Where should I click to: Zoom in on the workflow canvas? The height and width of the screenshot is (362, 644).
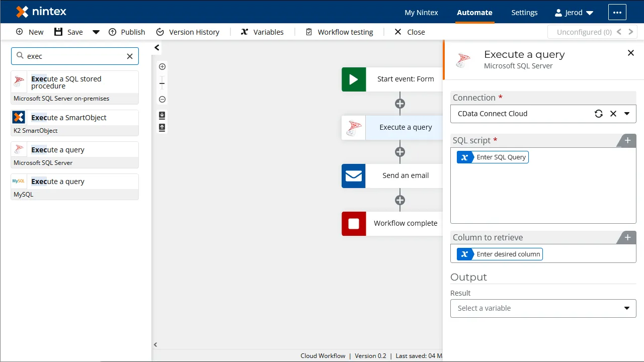pos(162,66)
